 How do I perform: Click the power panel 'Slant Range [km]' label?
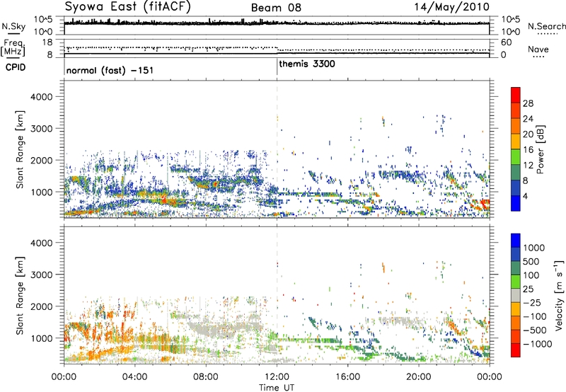click(x=20, y=149)
